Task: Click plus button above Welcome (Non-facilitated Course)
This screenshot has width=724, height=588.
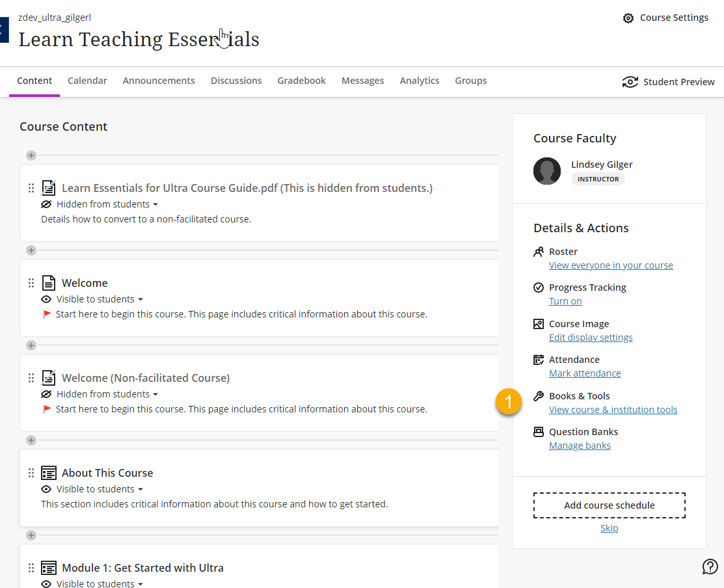Action: tap(31, 345)
